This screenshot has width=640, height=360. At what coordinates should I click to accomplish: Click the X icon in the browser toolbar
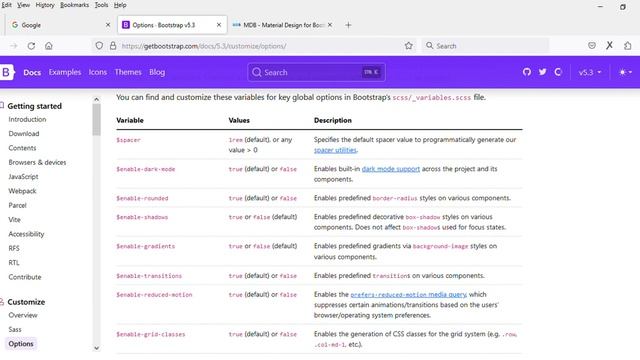(x=609, y=46)
